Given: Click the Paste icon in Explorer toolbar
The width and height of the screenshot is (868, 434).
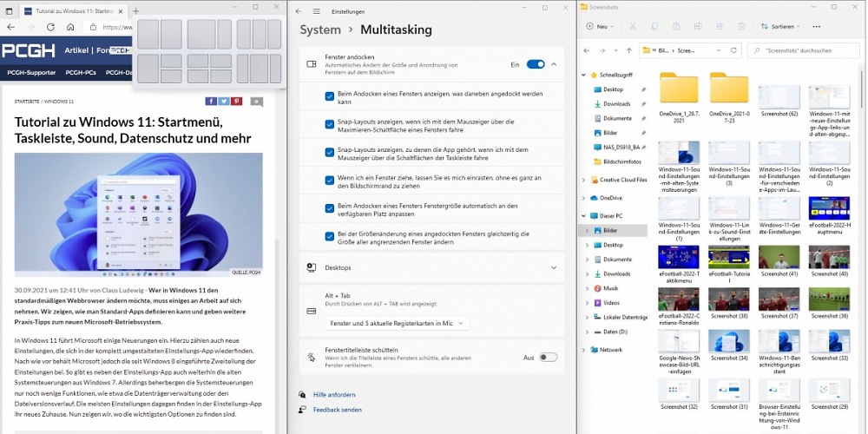Looking at the screenshot, I should pyautogui.click(x=676, y=26).
